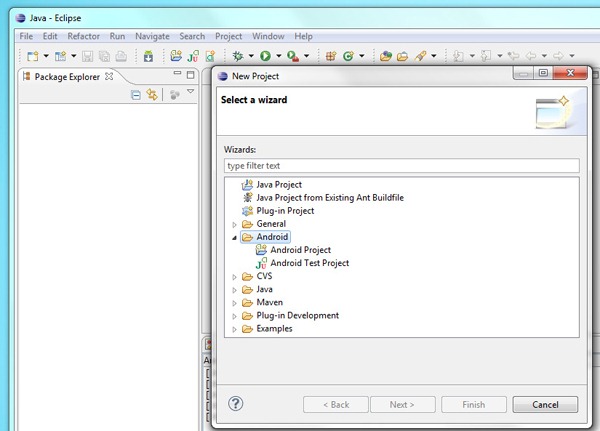Open the Edit menu
Screen dimensions: 600x431
point(50,36)
